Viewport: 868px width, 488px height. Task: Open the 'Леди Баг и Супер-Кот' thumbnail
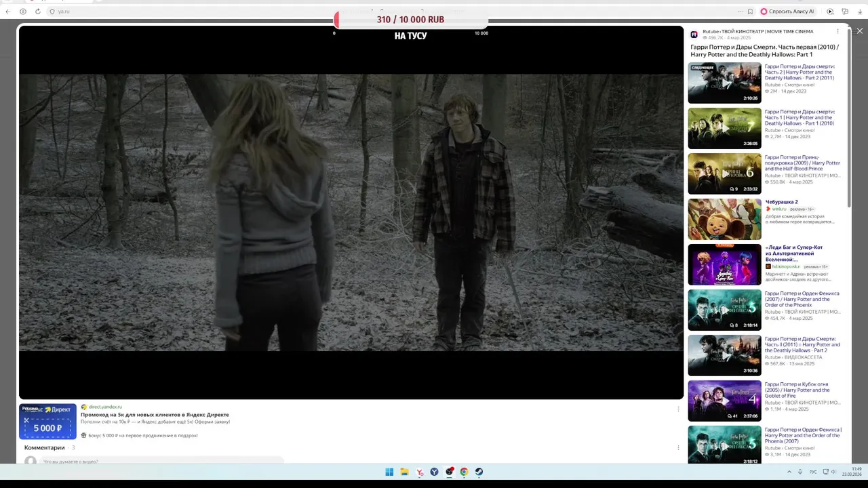tap(724, 265)
